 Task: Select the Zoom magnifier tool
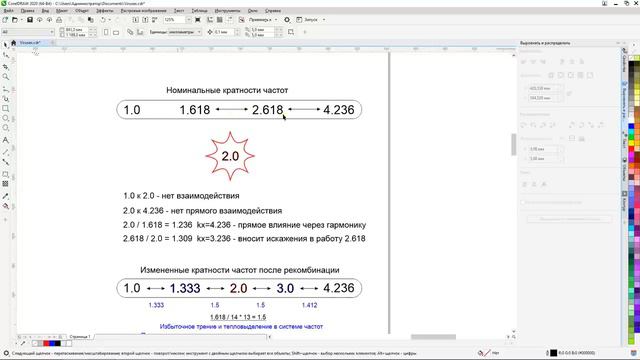5,77
